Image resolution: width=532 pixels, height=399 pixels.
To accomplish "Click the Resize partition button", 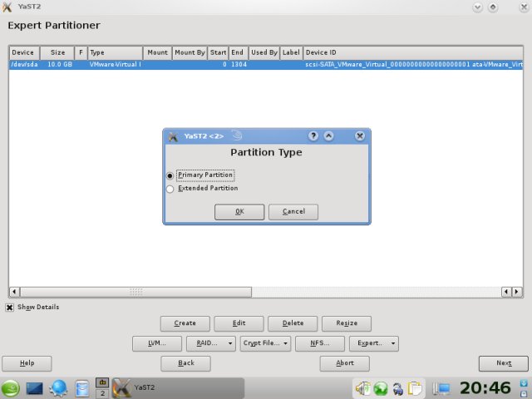I will [x=347, y=323].
